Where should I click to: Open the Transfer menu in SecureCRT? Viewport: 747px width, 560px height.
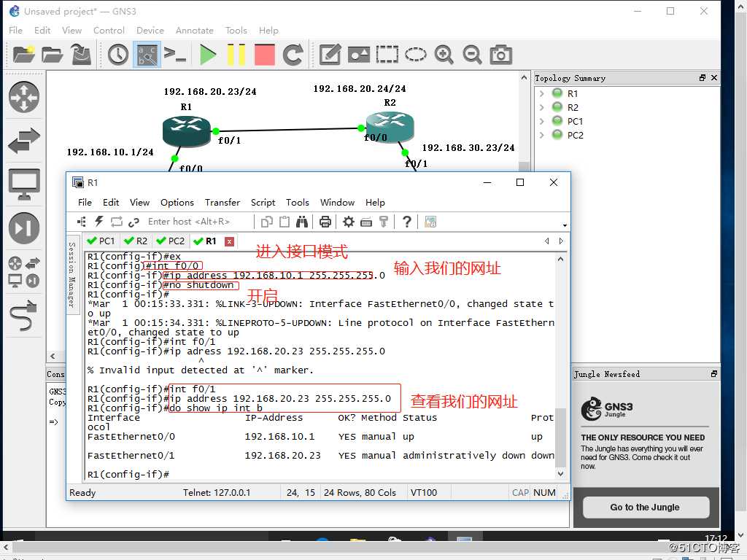pos(222,202)
